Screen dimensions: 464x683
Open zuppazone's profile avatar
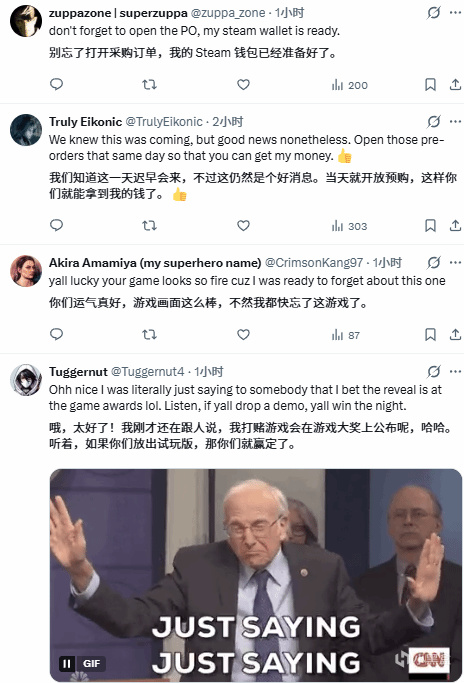(x=26, y=21)
